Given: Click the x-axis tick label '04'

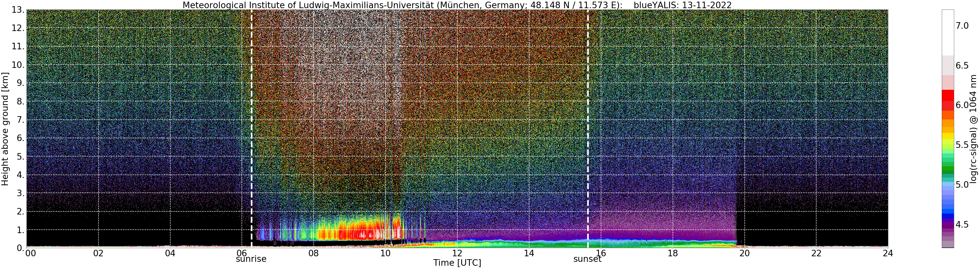Looking at the screenshot, I should pyautogui.click(x=170, y=253).
